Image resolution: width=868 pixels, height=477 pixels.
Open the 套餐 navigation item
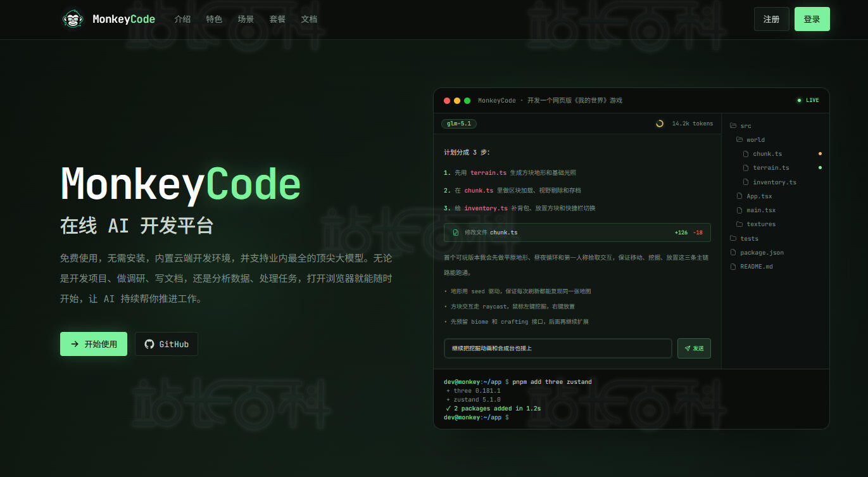pos(277,19)
